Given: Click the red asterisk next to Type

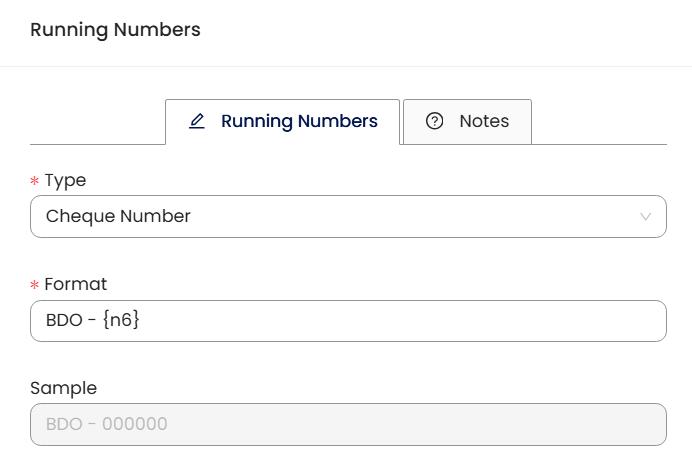Looking at the screenshot, I should [x=35, y=182].
